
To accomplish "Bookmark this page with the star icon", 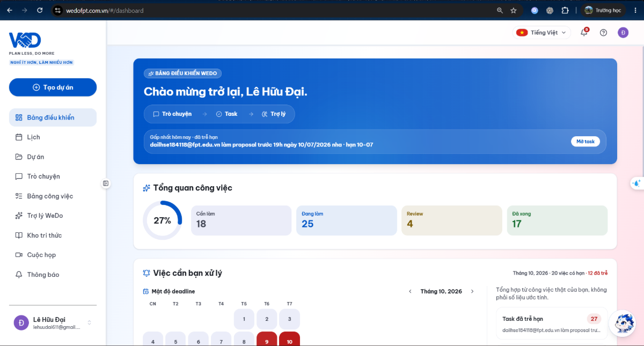I will (514, 10).
